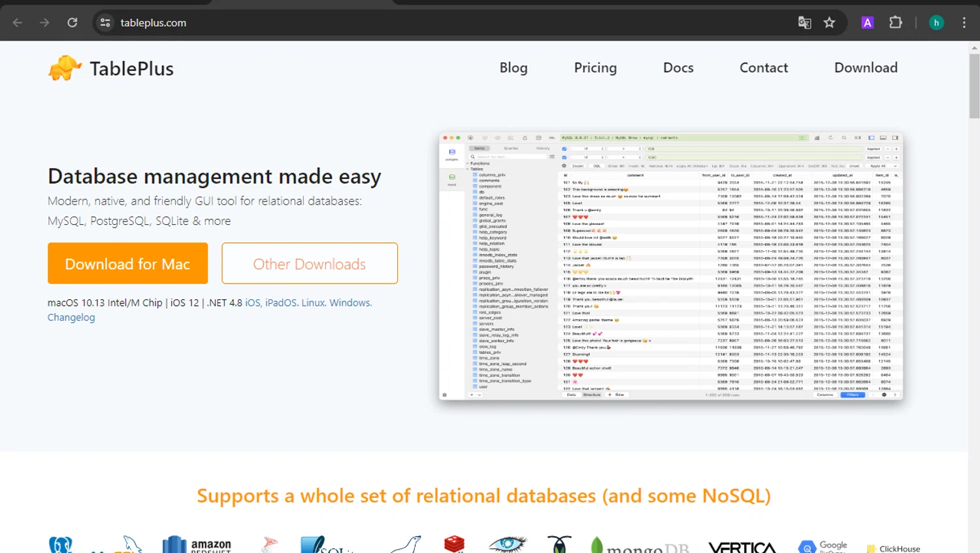
Task: Click the Cassandra eye logo
Action: click(x=508, y=544)
